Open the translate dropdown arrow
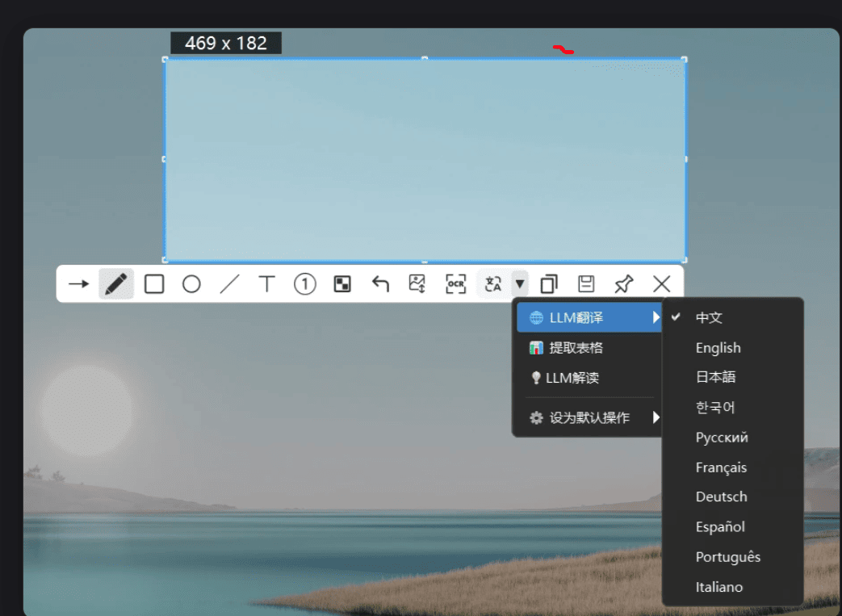Image resolution: width=842 pixels, height=616 pixels. [520, 283]
